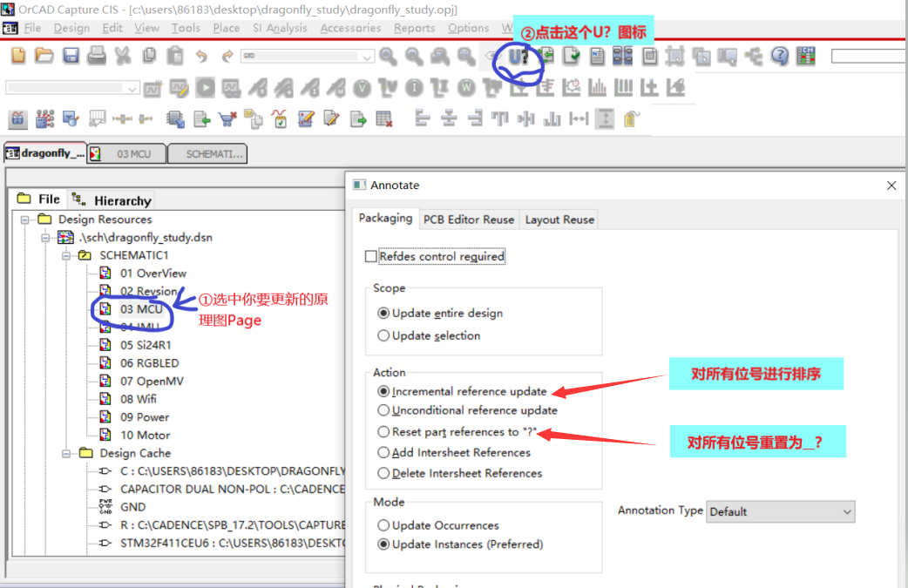Collapse the Design Cache folder node

[67, 453]
